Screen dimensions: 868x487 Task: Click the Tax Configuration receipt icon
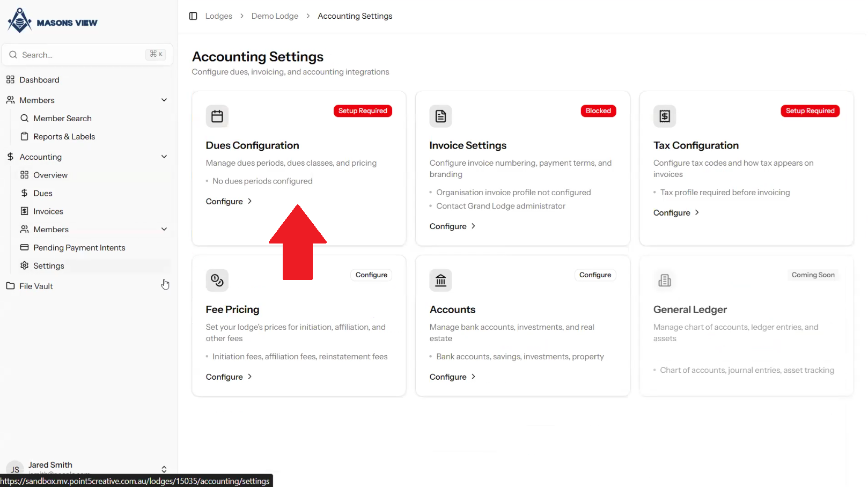665,116
